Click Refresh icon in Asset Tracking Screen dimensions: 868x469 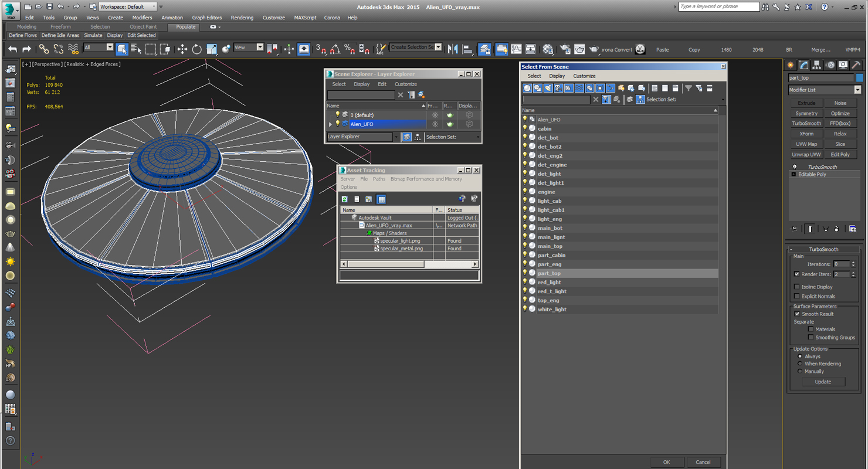tap(345, 199)
